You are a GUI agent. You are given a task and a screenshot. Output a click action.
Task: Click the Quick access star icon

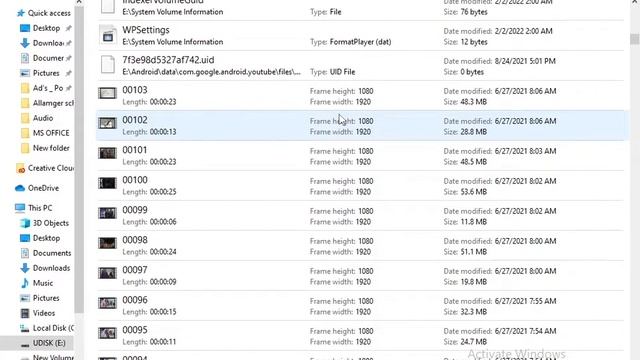coord(20,13)
